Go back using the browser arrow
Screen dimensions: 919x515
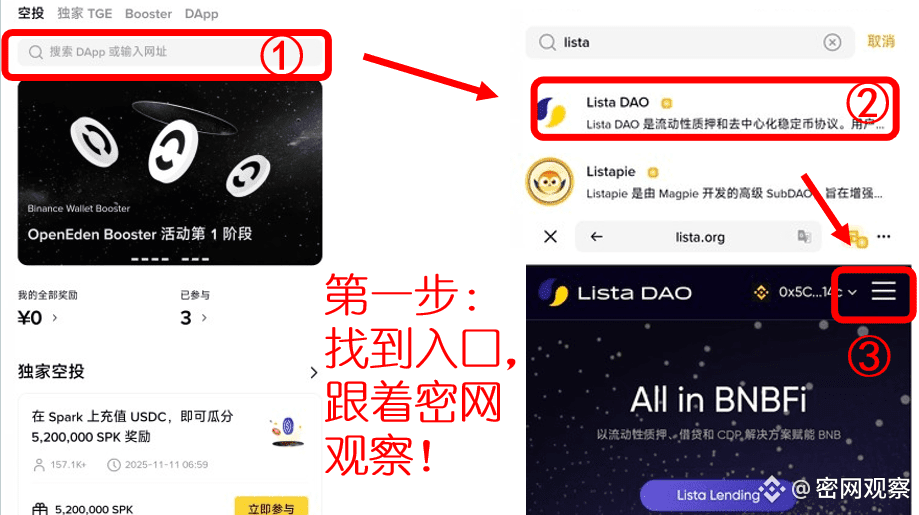[x=597, y=237]
